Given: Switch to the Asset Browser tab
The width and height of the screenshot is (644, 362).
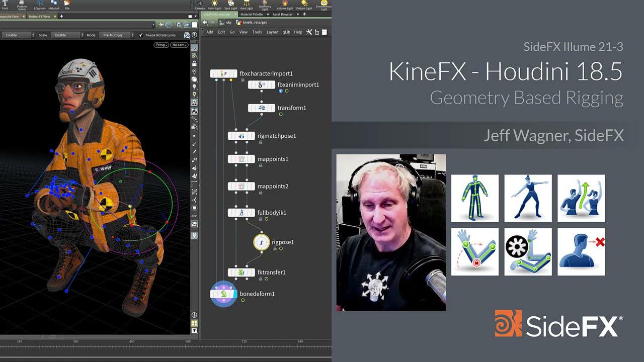Looking at the screenshot, I should click(x=282, y=15).
